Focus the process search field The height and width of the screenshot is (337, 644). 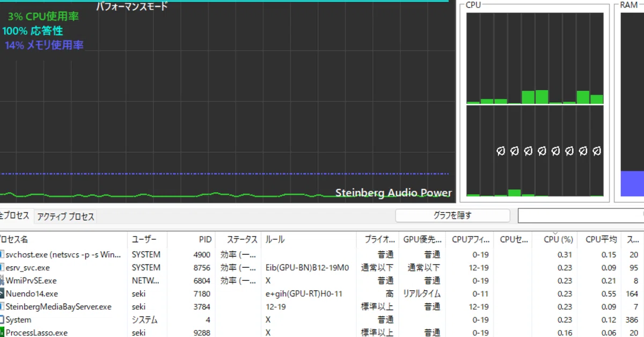[581, 216]
